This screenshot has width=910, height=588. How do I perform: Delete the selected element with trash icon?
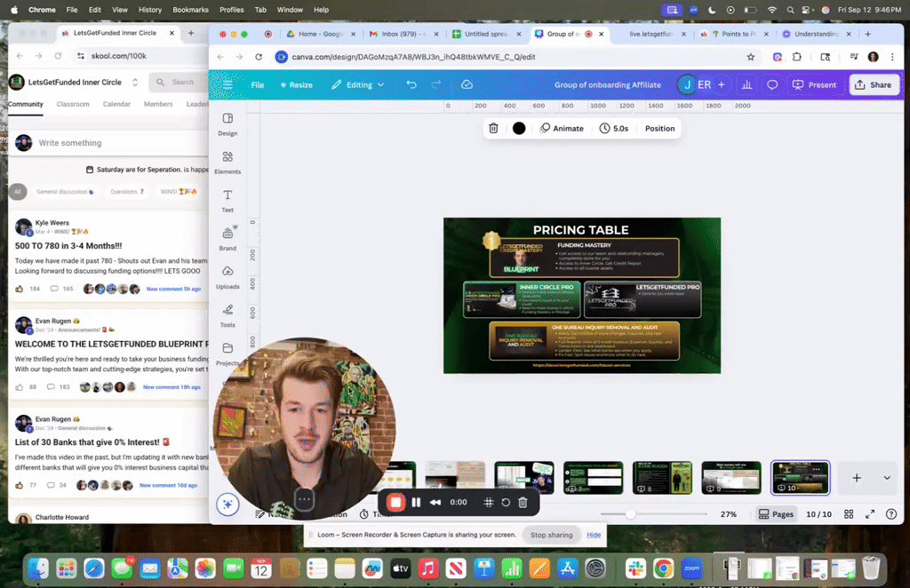(x=493, y=128)
